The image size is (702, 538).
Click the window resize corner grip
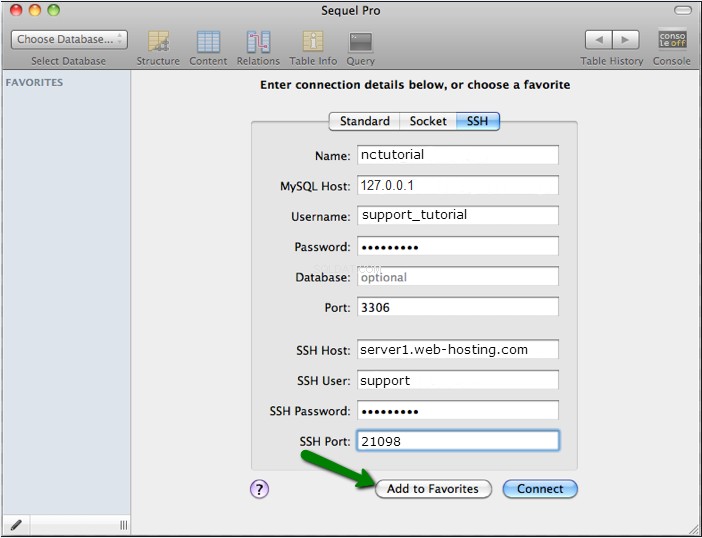(x=693, y=529)
